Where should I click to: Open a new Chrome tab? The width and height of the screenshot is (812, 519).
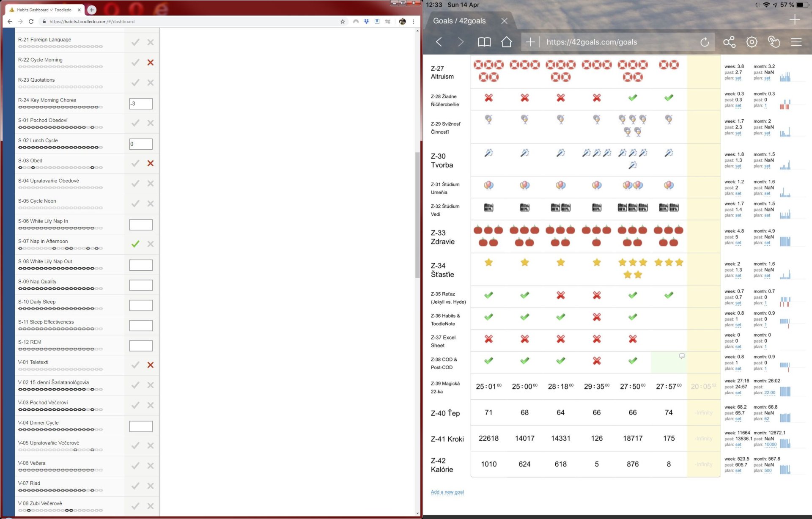click(92, 10)
